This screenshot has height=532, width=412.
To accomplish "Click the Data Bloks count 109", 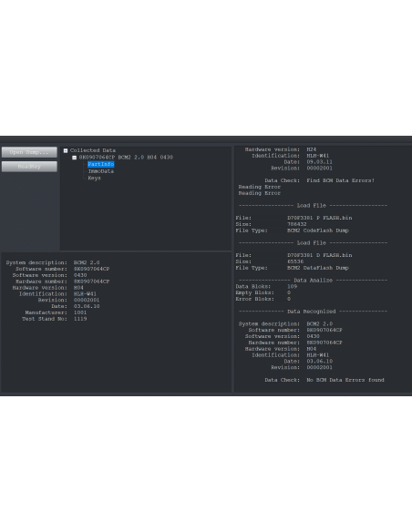I will (x=292, y=286).
